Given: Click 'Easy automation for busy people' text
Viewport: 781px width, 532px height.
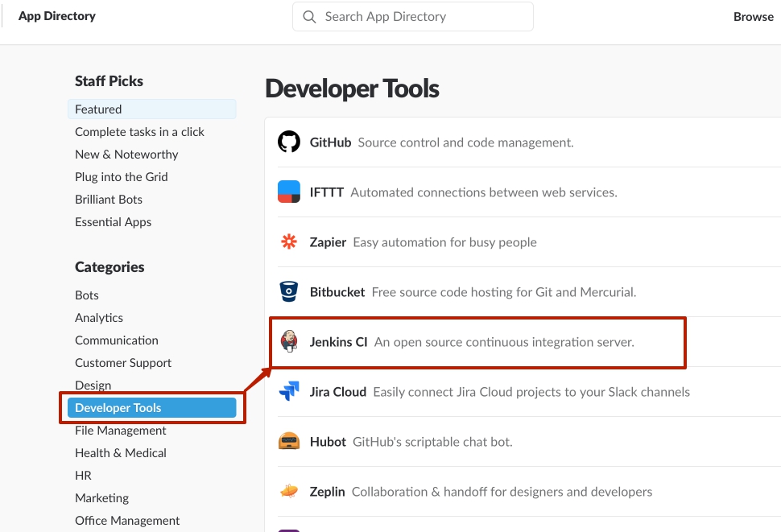Looking at the screenshot, I should [444, 242].
